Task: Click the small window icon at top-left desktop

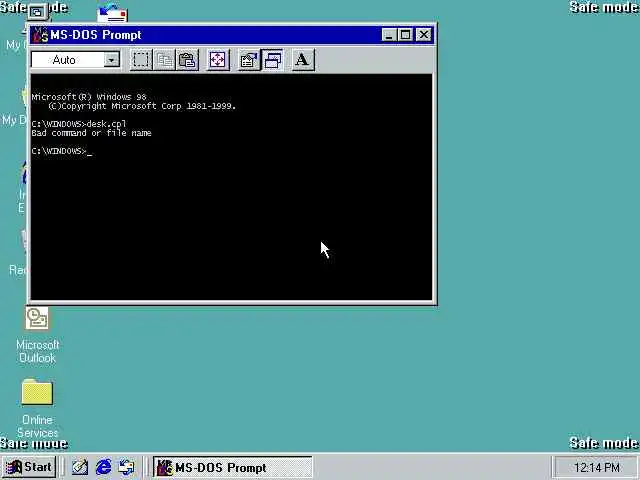Action: 37,12
